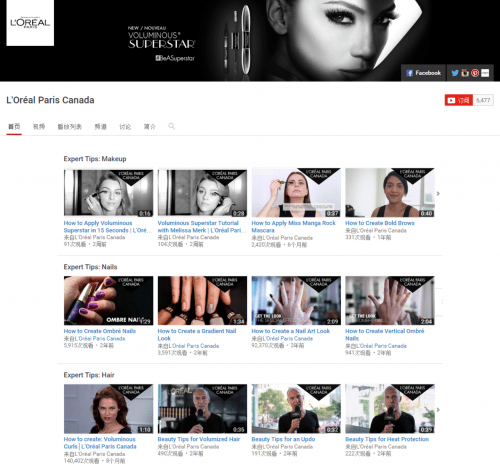Open the Pinterest icon link
Image resolution: width=500 pixels, height=472 pixels.
(475, 73)
